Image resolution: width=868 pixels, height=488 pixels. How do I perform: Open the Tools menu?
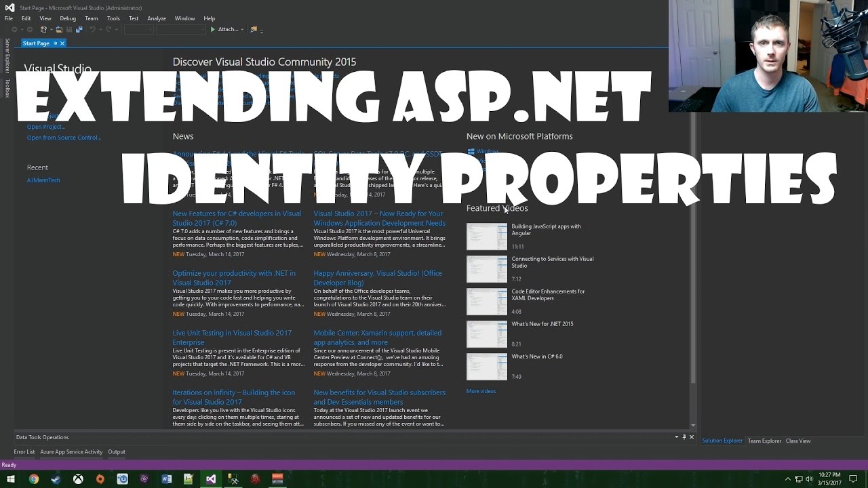tap(113, 18)
